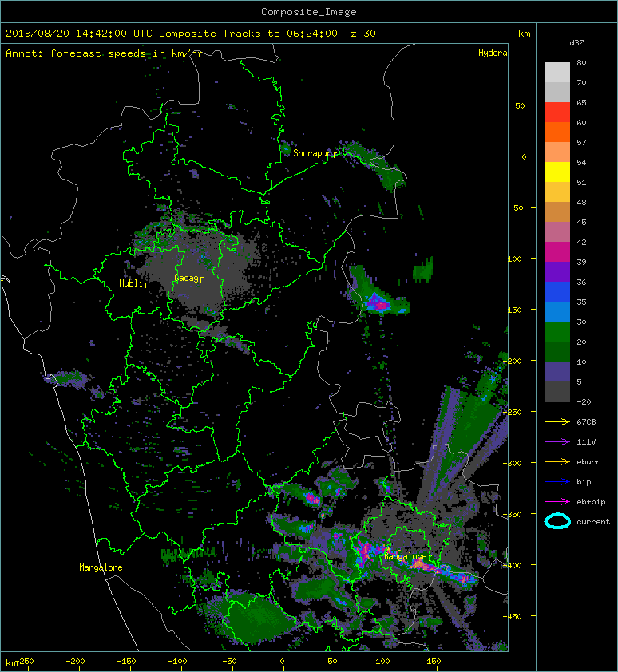Screen dimensions: 618x672
Task: Pick the dark orange 60–57 dBZ swatch
Action: click(x=557, y=132)
